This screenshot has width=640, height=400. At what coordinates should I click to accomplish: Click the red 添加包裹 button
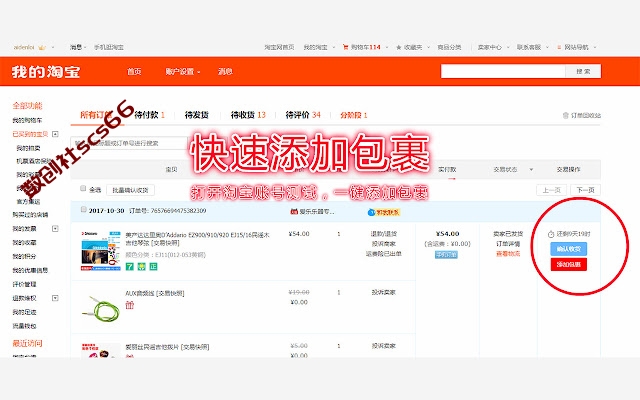[569, 264]
